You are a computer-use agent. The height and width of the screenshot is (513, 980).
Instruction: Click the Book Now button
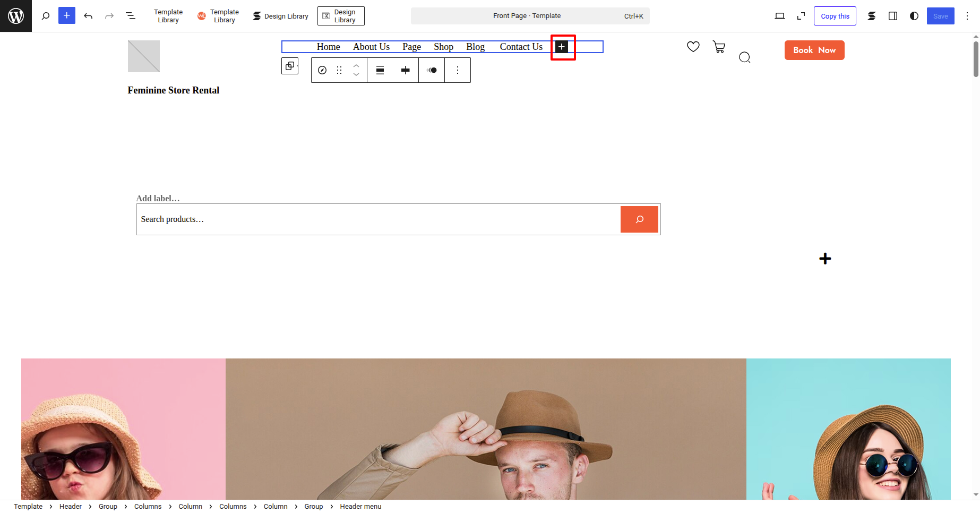[x=814, y=50]
